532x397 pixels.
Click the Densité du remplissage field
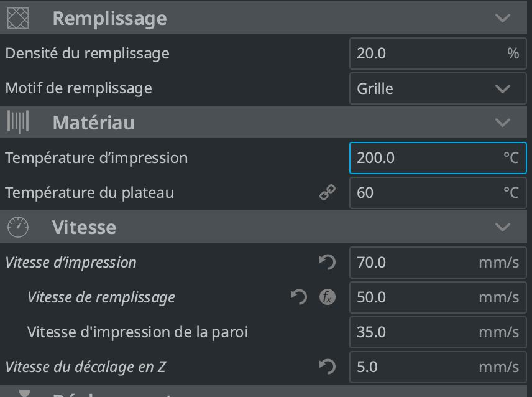click(x=429, y=54)
